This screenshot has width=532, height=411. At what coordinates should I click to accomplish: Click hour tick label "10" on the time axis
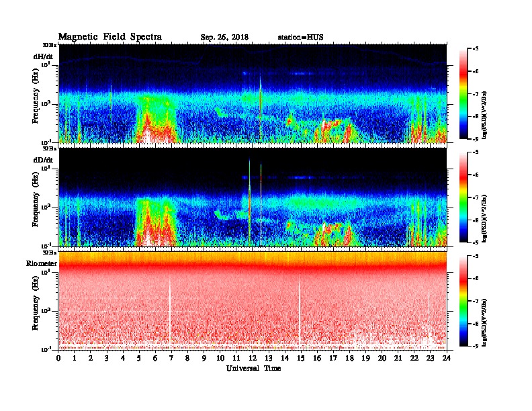220,358
